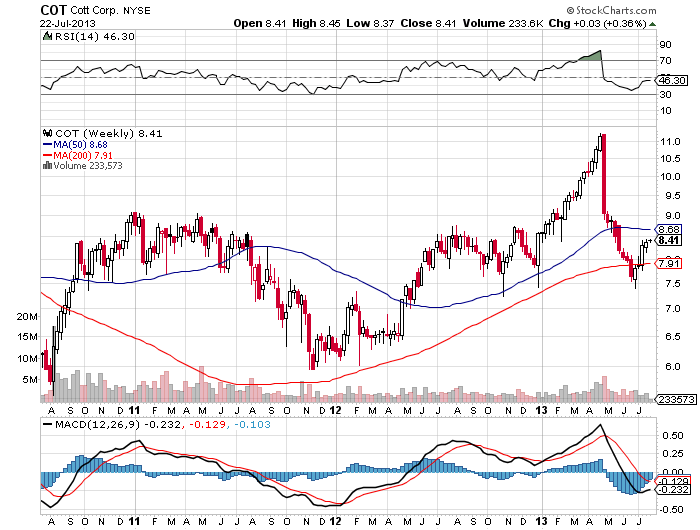700x530 pixels.
Task: Click the 10.0 price axis label
Action: (670, 177)
